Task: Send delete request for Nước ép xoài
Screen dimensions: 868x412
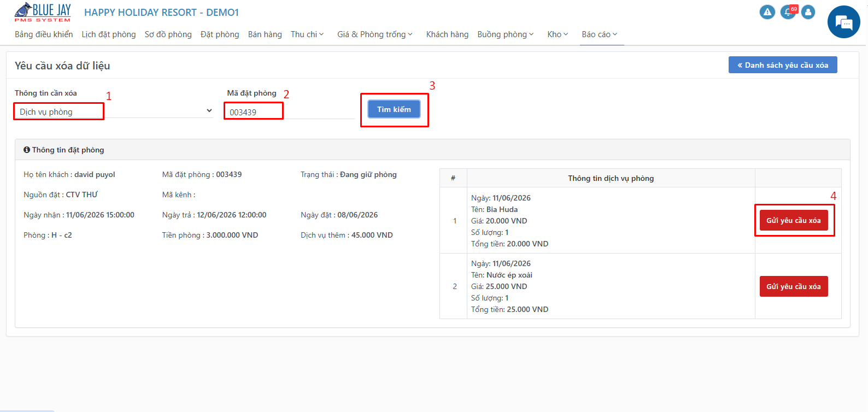Action: 794,286
